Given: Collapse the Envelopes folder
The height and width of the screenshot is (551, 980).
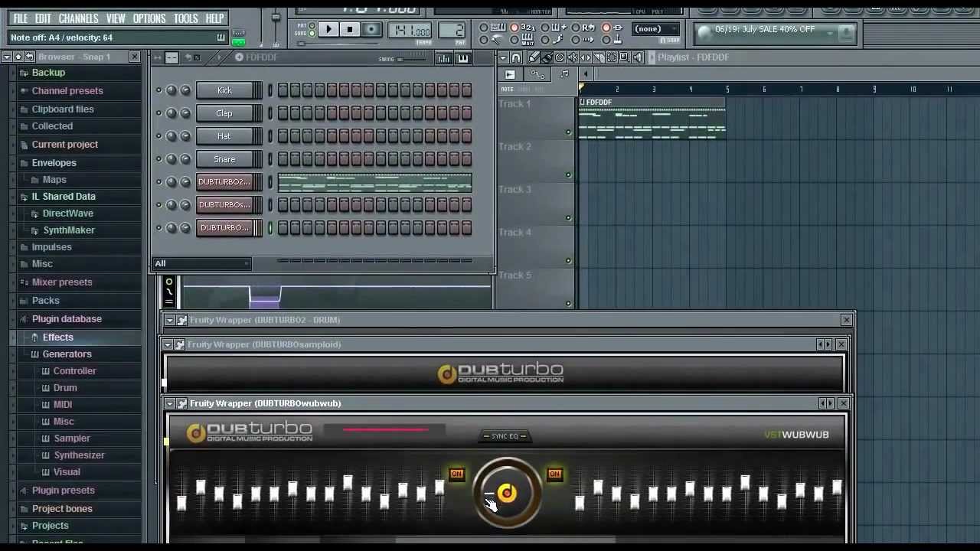Looking at the screenshot, I should tap(54, 163).
